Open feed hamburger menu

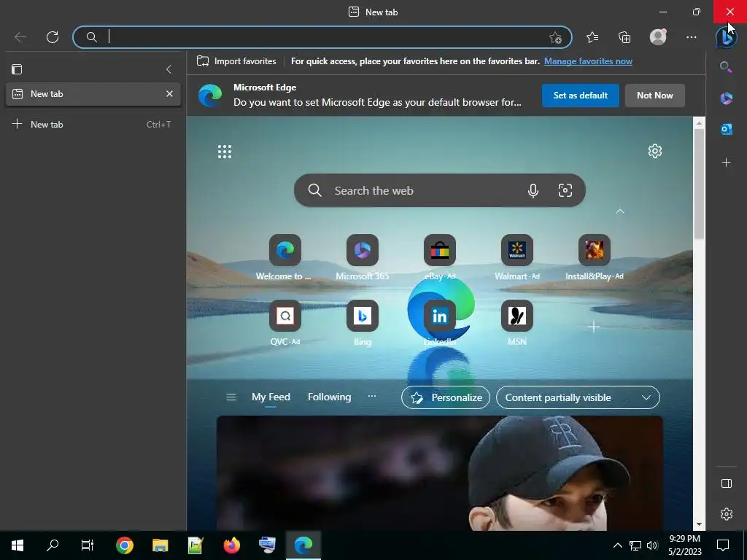[x=231, y=397]
